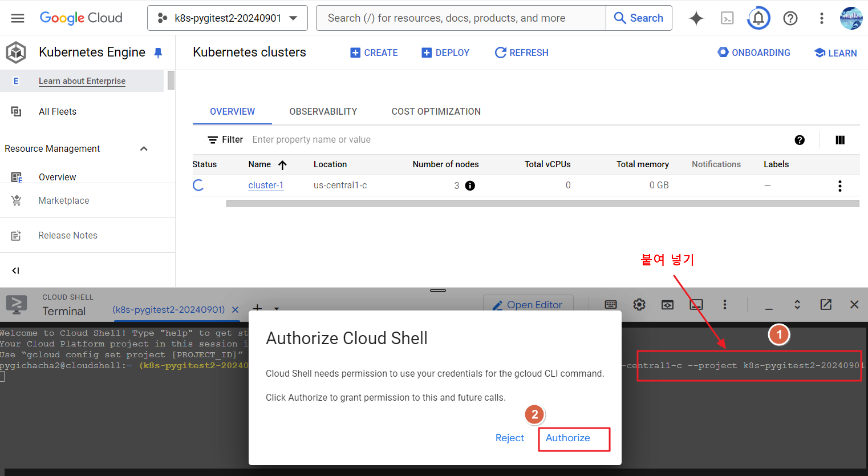Screen dimensions: 868x476
Task: Click the CREATE cluster button
Action: [374, 53]
